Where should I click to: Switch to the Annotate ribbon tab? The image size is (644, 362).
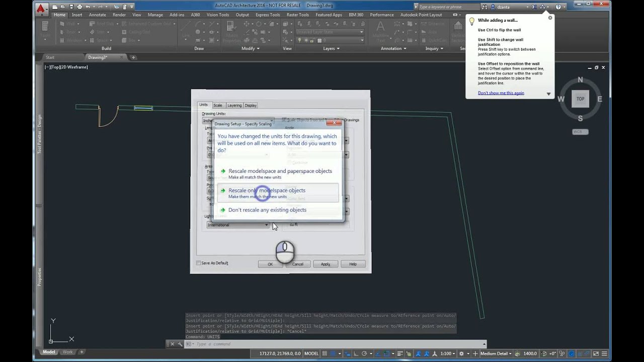pyautogui.click(x=98, y=15)
